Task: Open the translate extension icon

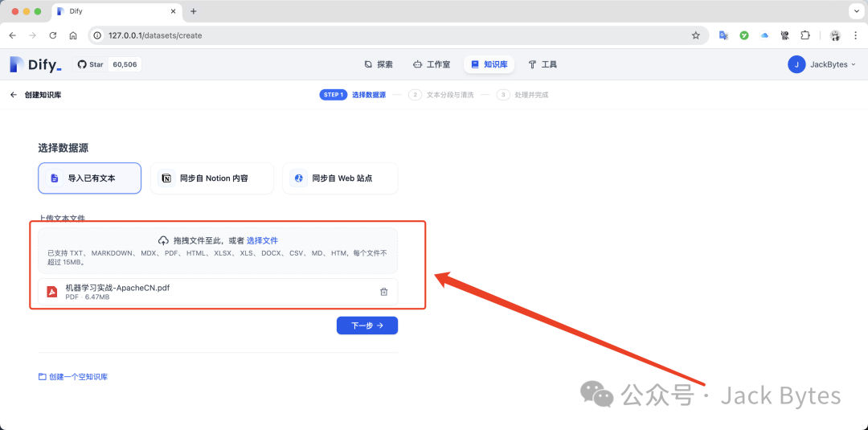Action: point(723,35)
